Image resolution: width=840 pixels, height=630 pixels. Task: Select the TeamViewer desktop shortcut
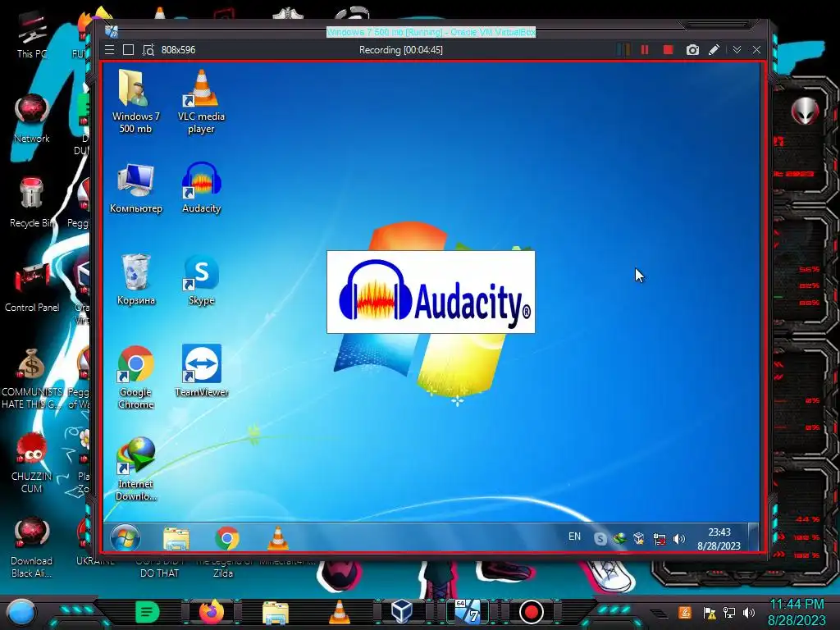click(202, 371)
